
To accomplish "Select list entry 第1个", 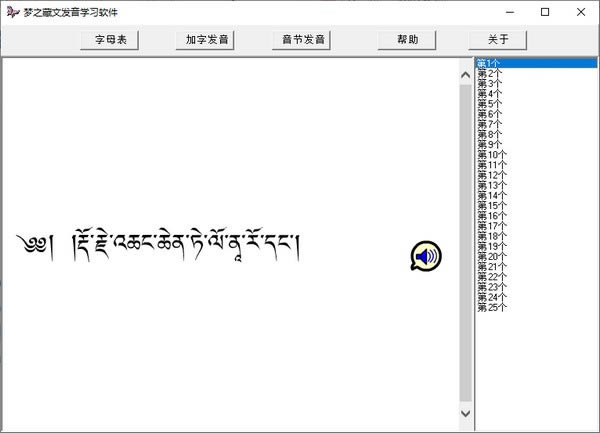I will tap(490, 63).
